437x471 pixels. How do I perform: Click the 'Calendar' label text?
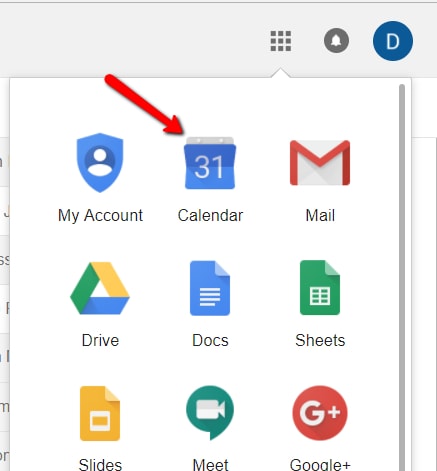point(210,215)
